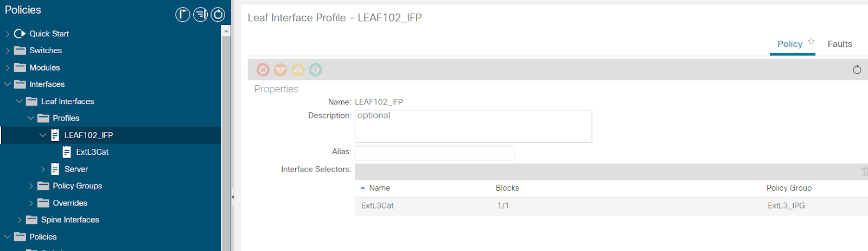The image size is (868, 251).
Task: Click the yellow minor faults icon
Action: [298, 70]
